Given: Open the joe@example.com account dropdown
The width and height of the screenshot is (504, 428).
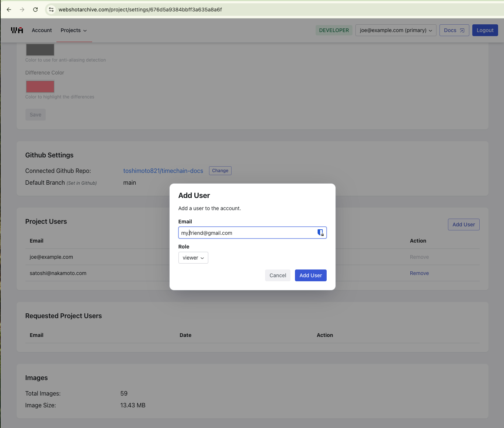Looking at the screenshot, I should (396, 30).
